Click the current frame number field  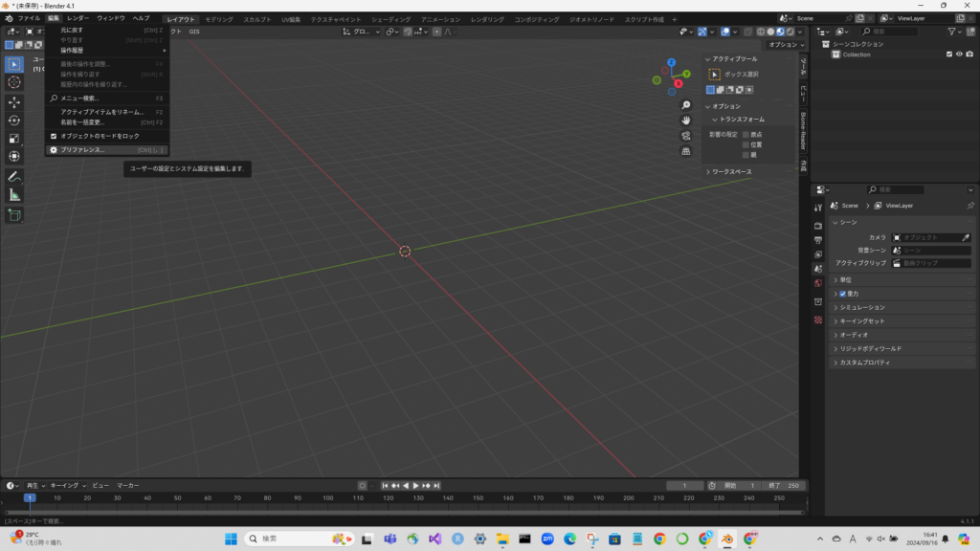(685, 486)
